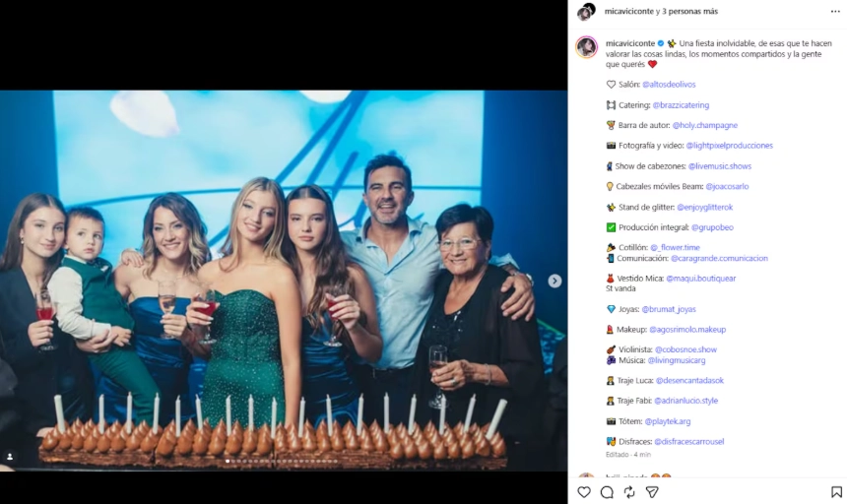Visit the @maqui.boutiquear dress link

(x=700, y=279)
